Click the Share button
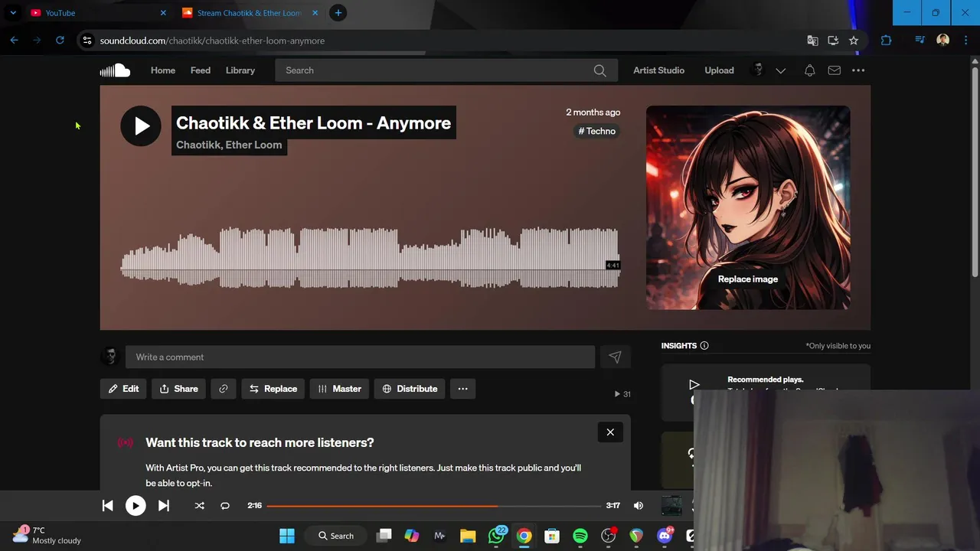Viewport: 980px width, 551px height. tap(178, 389)
